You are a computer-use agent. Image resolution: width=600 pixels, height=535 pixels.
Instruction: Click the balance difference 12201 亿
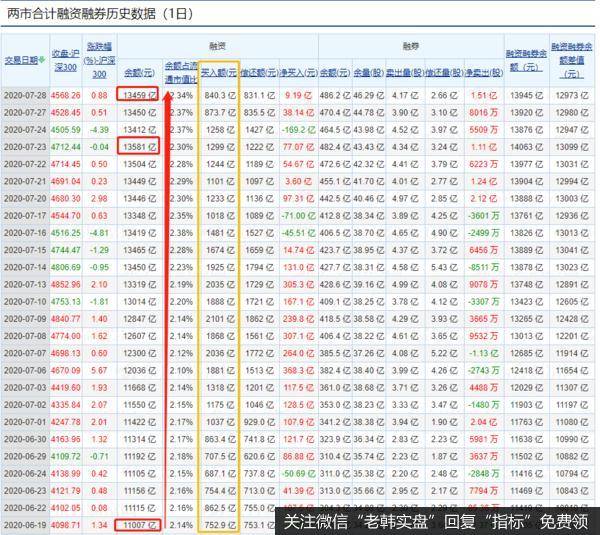pos(572,336)
